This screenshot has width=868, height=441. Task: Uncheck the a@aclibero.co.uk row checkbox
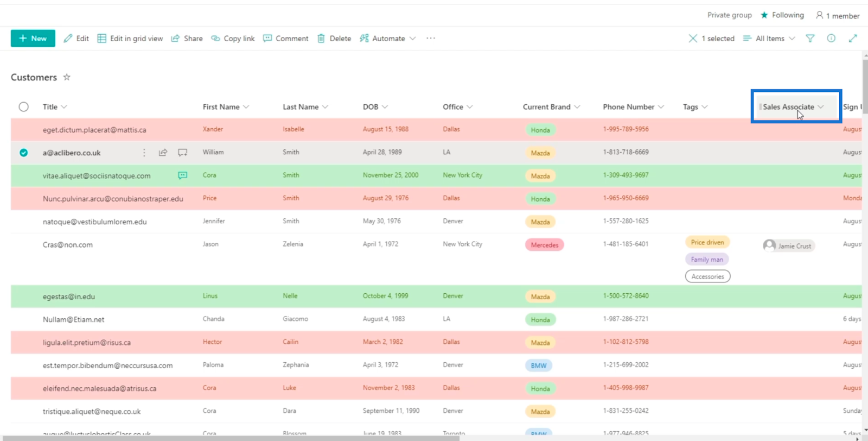pos(23,153)
